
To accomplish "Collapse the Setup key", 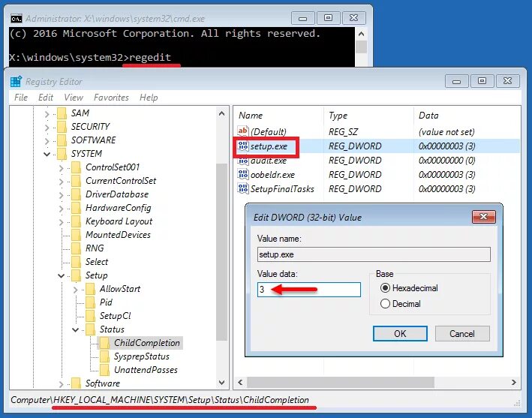I will click(x=61, y=276).
